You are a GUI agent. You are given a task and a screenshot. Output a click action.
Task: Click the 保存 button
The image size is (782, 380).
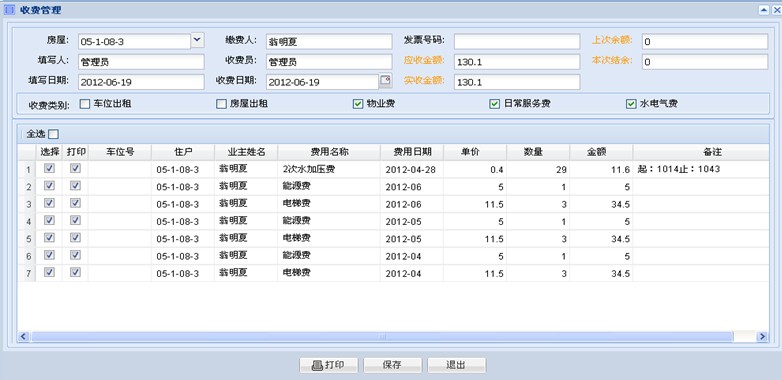pos(392,365)
